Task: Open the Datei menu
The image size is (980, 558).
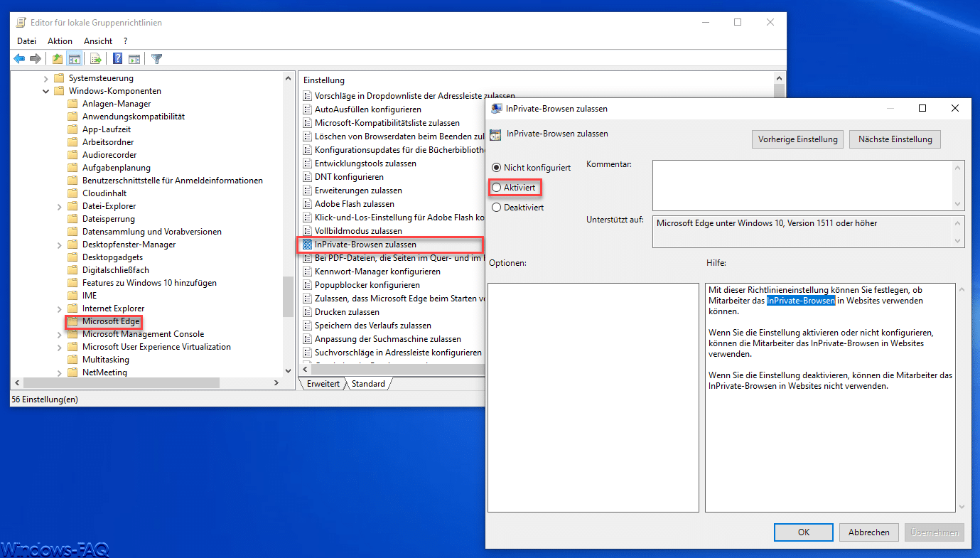Action: 26,41
